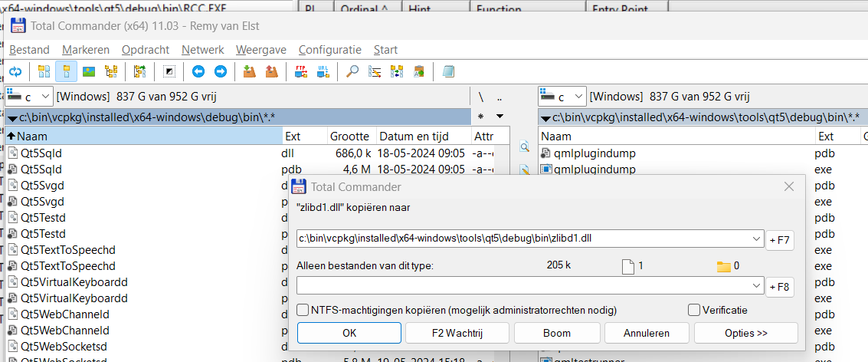The height and width of the screenshot is (362, 868).
Task: Switch to thumbnails view icon
Action: 89,71
